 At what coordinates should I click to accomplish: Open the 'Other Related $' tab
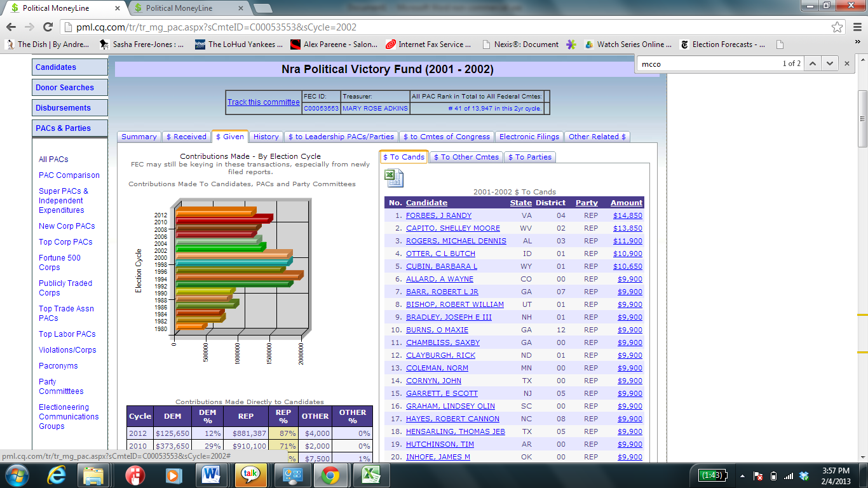coord(597,137)
